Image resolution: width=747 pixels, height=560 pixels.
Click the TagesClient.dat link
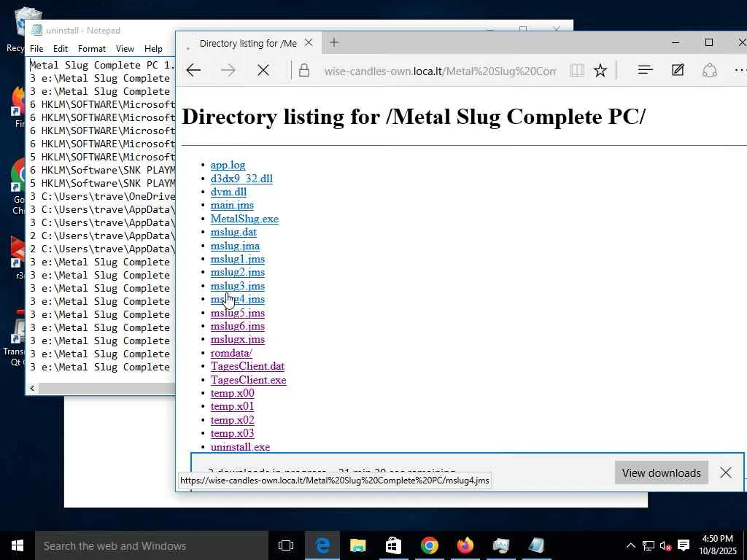[247, 366]
